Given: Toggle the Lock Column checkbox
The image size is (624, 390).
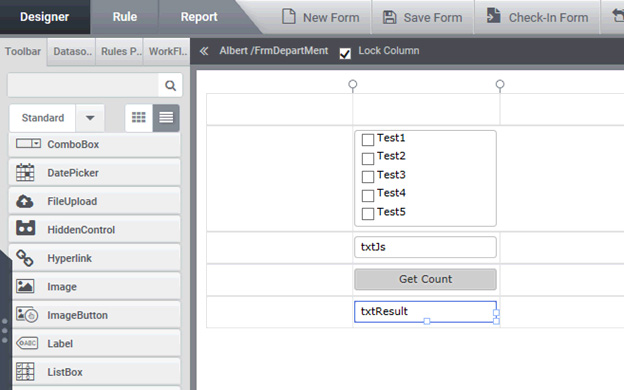Looking at the screenshot, I should click(345, 53).
